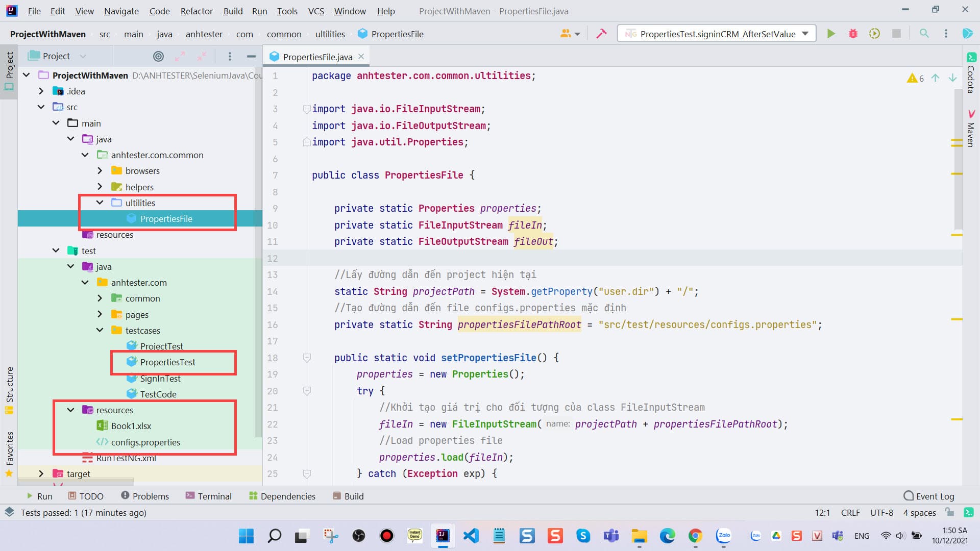Toggle the Project tool window side button
Screen dimensions: 980x551
coord(9,71)
